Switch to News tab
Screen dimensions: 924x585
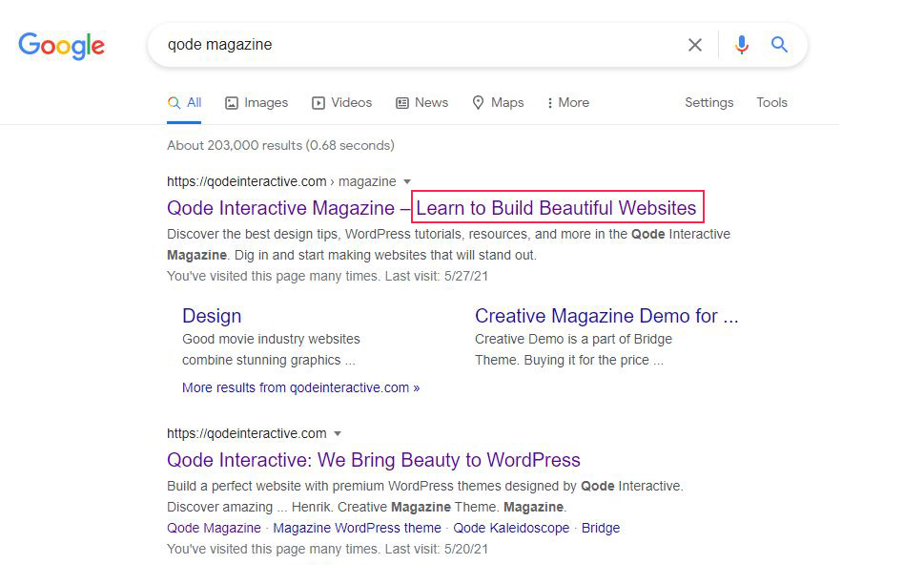421,103
